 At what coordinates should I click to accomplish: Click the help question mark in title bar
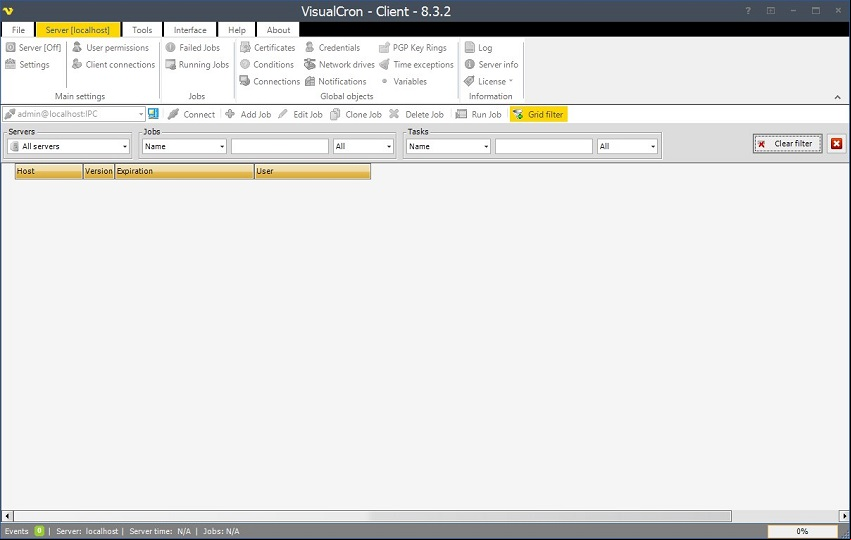748,11
